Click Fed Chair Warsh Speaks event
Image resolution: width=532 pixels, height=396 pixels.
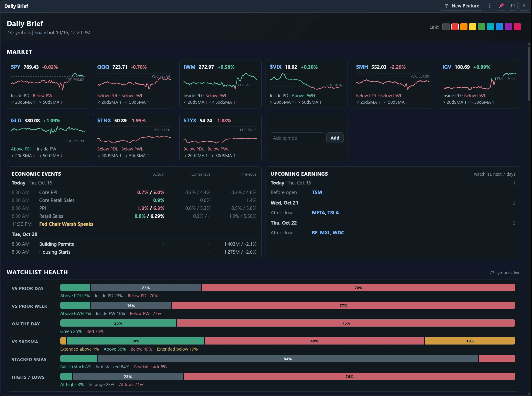[66, 224]
